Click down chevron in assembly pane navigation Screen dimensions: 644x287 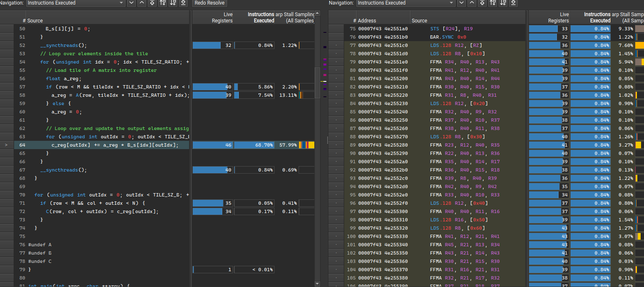462,3
